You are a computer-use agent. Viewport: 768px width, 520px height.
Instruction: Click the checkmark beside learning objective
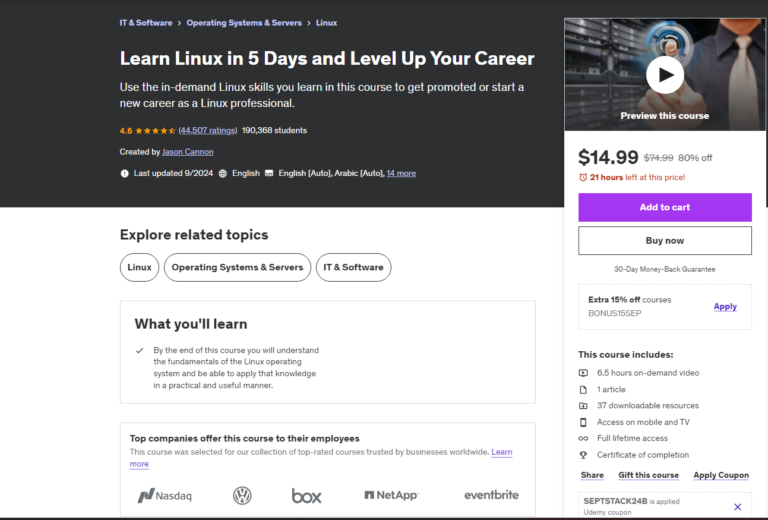[x=140, y=351]
